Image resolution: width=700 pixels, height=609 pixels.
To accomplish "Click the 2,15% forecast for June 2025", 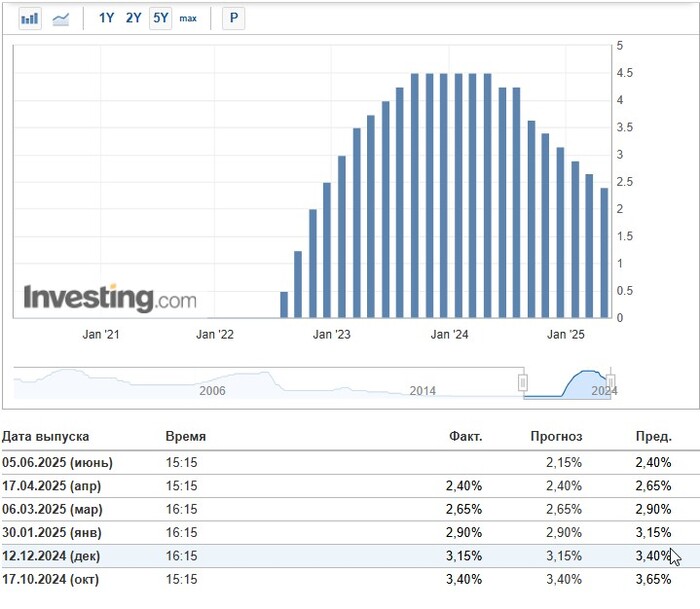I will [x=564, y=462].
